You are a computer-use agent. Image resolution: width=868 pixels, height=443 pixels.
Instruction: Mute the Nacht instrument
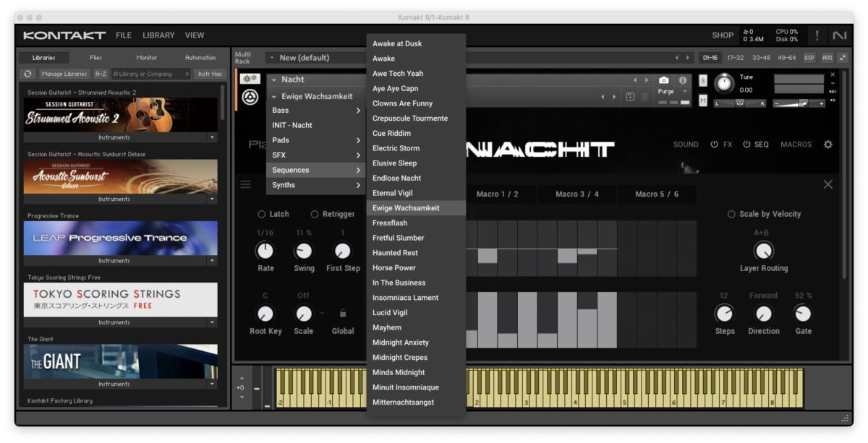tap(702, 100)
